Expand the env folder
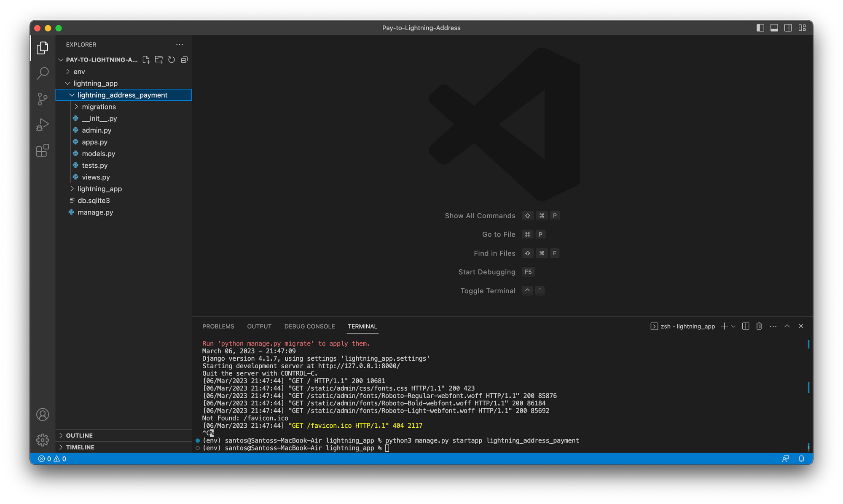Screen dimensions: 843x504 [124, 72]
